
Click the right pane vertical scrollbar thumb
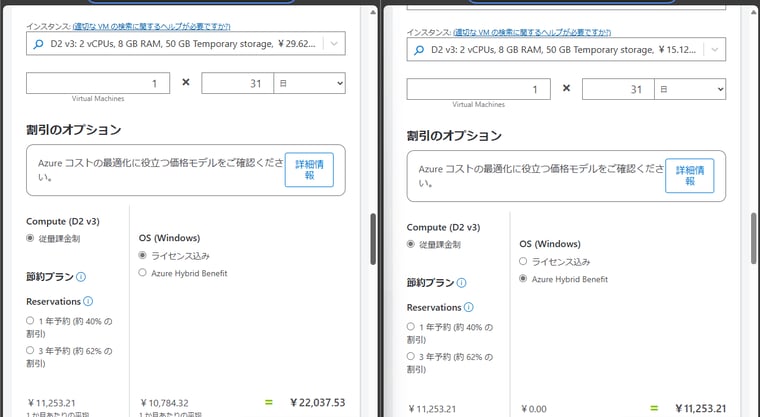coord(753,238)
